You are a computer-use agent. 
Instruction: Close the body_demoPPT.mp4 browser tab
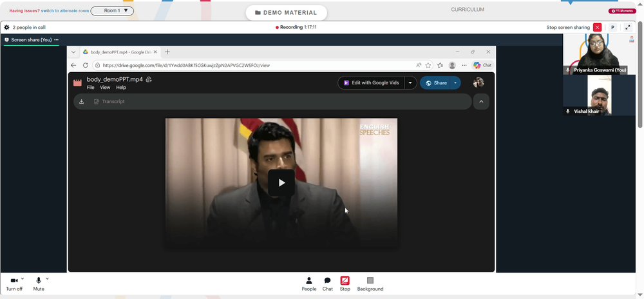tap(155, 52)
